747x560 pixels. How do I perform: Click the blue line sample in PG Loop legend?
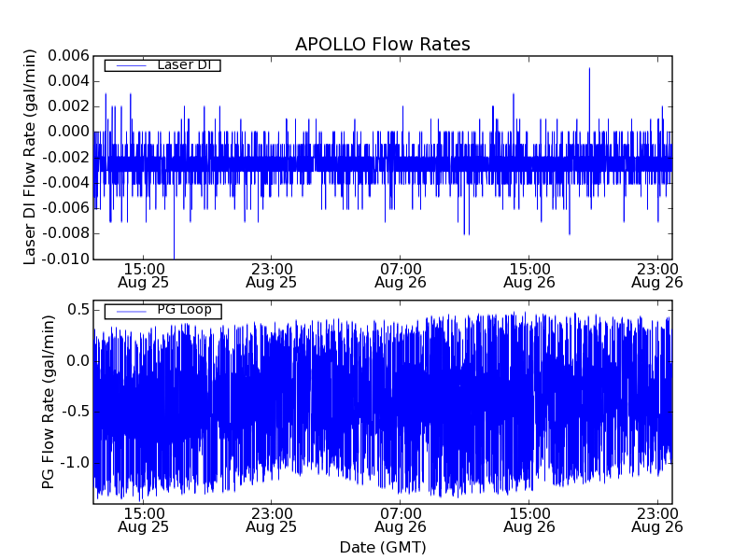130,311
